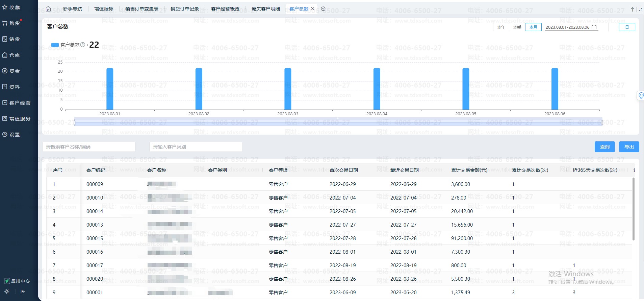This screenshot has width=644, height=301.
Task: Open 应用中心 app center
Action: tap(17, 281)
